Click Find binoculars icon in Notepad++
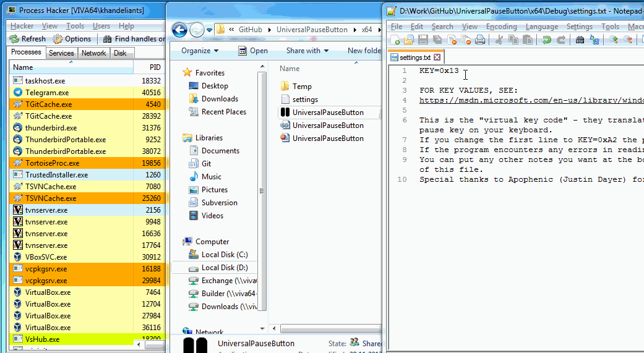644x353 pixels. (580, 40)
